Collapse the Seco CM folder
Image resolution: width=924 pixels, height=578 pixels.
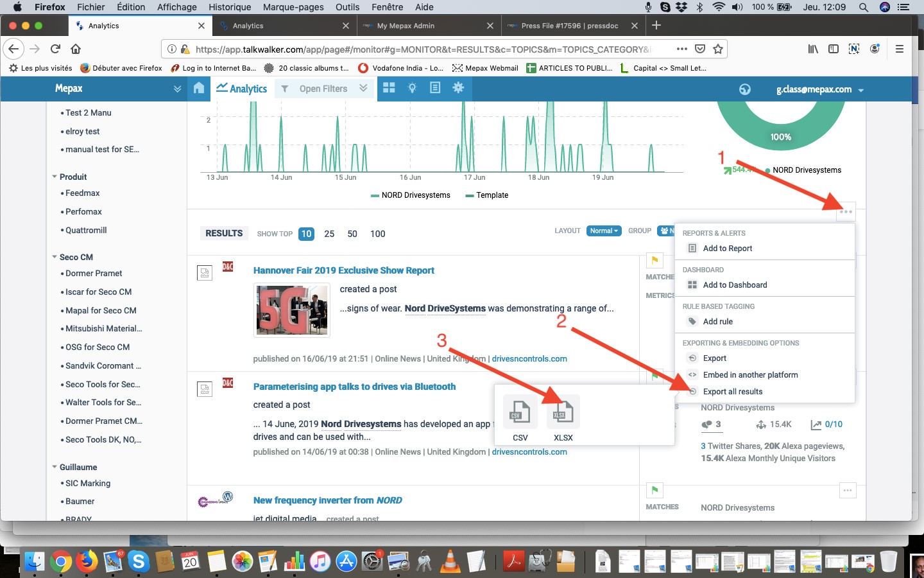pos(55,257)
